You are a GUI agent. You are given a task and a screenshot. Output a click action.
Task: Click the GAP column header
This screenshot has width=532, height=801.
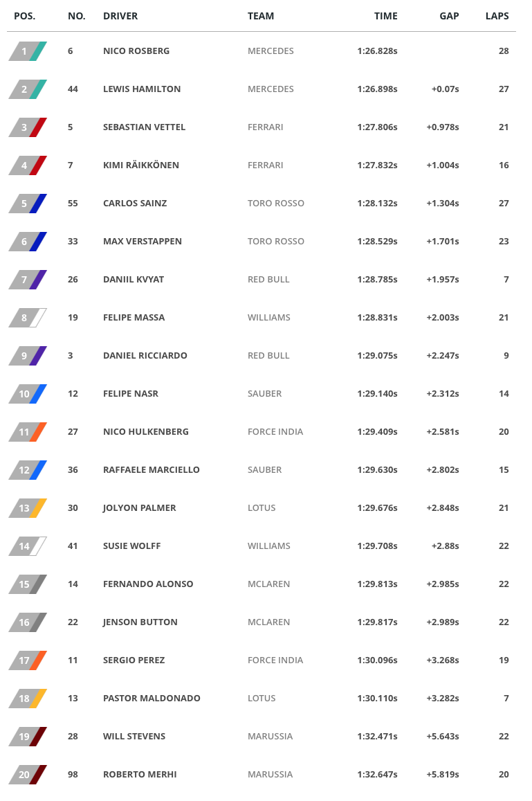tap(449, 16)
